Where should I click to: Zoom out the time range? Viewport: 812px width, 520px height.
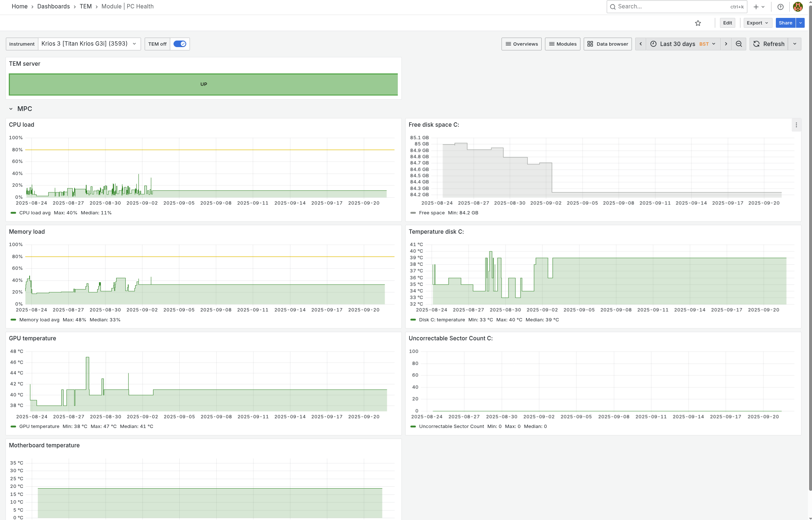pos(739,44)
